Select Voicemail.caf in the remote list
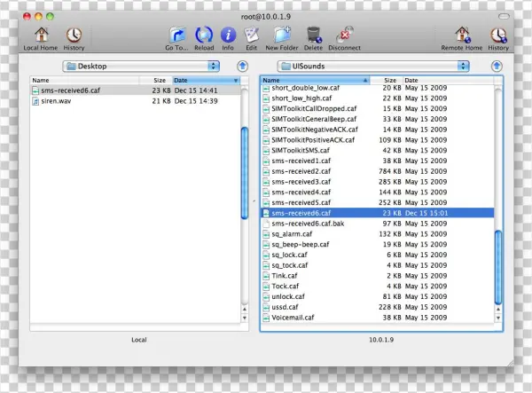The image size is (532, 393). (294, 317)
